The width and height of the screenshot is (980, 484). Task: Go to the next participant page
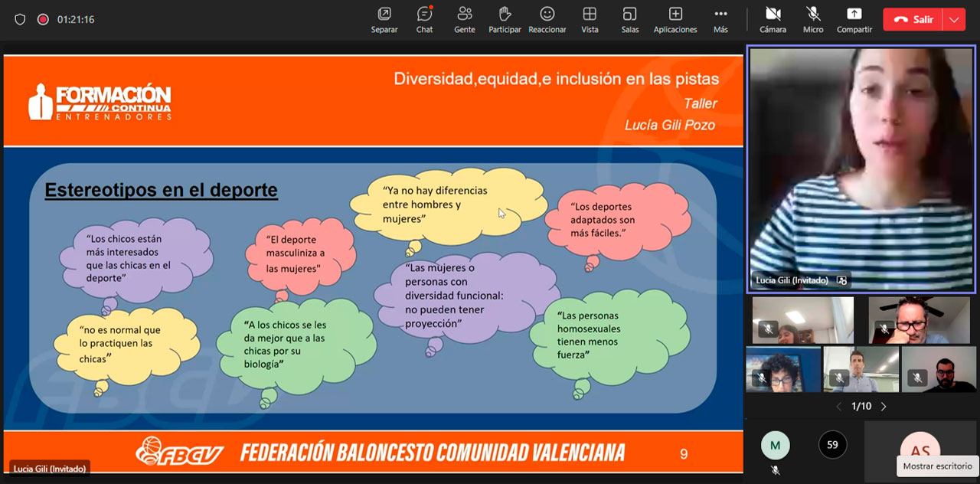tap(884, 407)
